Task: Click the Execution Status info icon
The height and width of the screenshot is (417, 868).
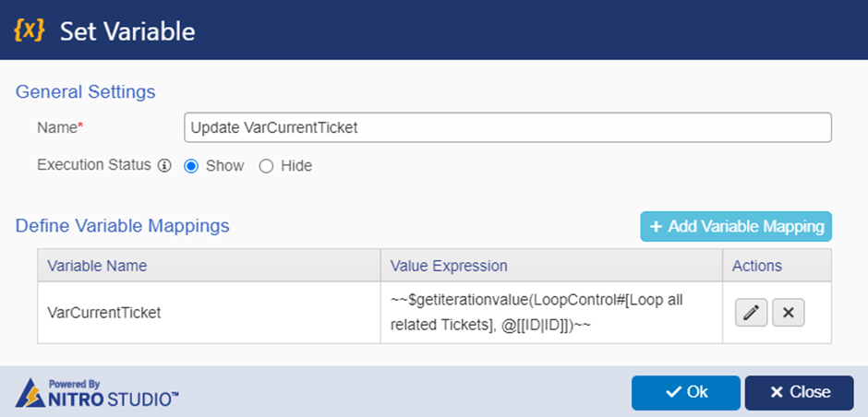Action: [164, 165]
